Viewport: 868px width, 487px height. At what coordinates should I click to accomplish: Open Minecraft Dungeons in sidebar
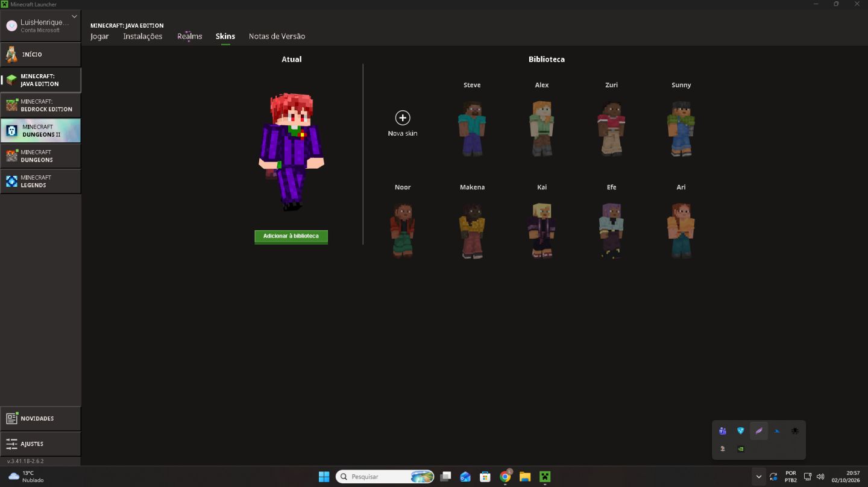[40, 156]
